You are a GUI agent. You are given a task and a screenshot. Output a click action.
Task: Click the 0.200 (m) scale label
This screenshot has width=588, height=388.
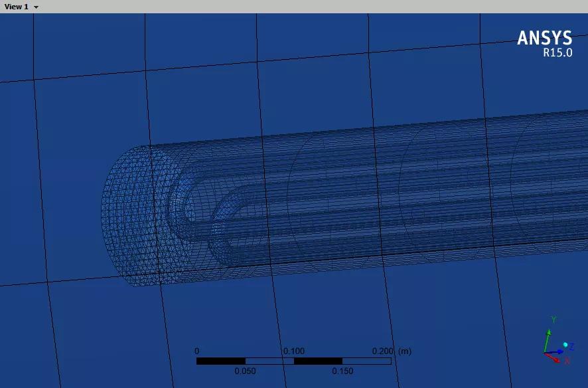point(392,351)
